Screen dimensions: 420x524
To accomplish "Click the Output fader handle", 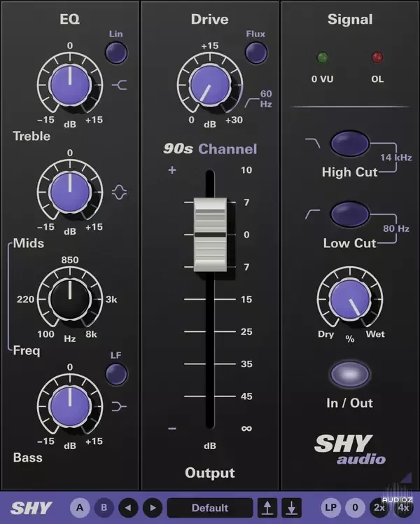I will [210, 234].
